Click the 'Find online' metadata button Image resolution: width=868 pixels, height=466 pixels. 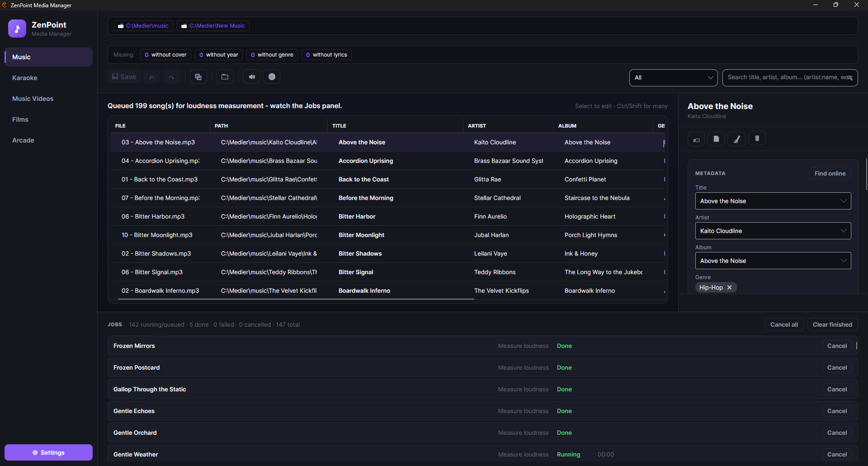pyautogui.click(x=830, y=173)
